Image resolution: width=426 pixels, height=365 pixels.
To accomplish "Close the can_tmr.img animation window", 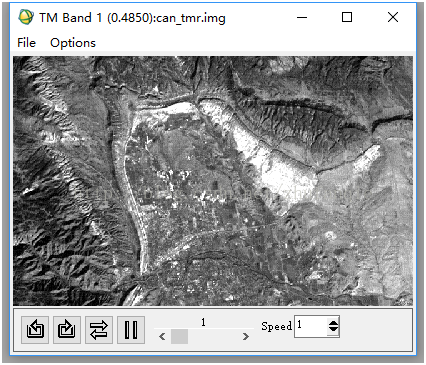I will 393,17.
